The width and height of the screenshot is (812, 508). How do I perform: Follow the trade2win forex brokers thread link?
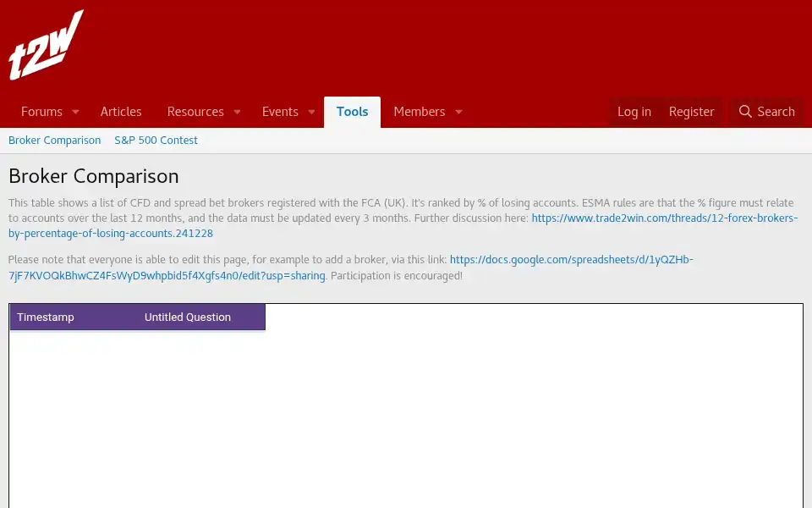click(403, 225)
